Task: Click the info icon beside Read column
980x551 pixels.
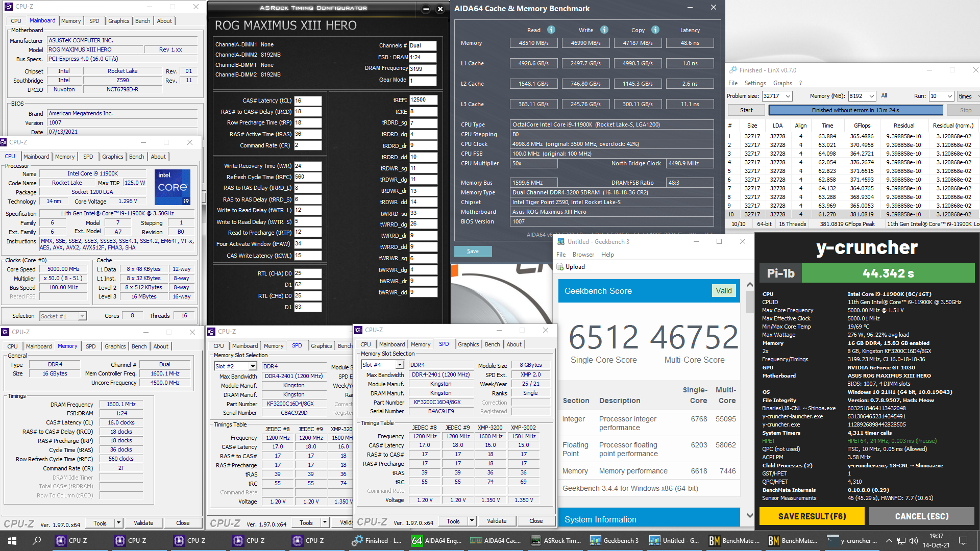Action: [x=551, y=30]
